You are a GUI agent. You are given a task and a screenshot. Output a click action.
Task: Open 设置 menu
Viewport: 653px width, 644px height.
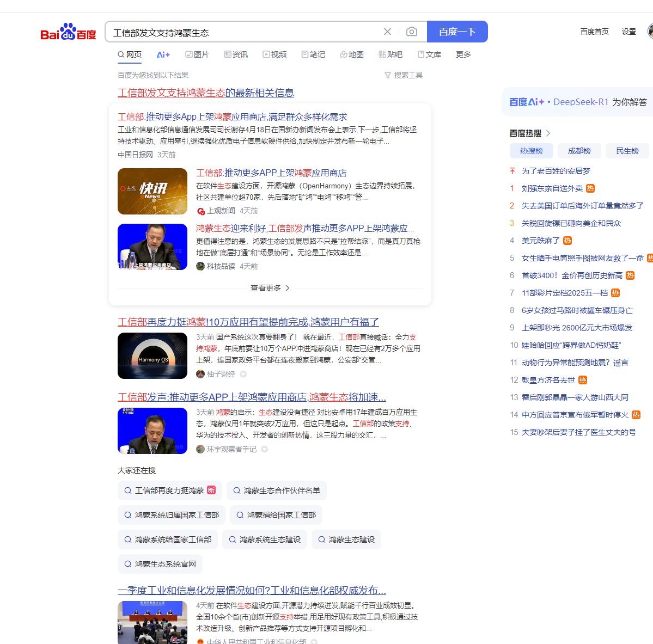point(629,32)
